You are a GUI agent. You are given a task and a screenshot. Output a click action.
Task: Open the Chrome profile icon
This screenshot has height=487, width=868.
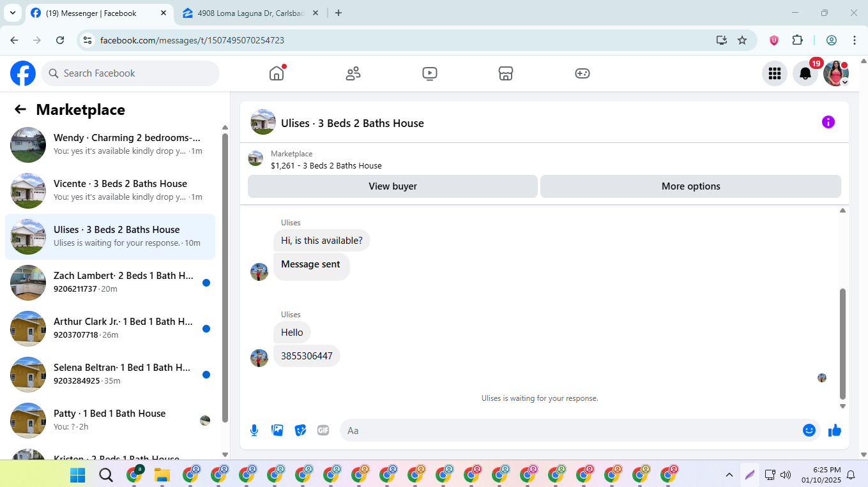coord(832,40)
